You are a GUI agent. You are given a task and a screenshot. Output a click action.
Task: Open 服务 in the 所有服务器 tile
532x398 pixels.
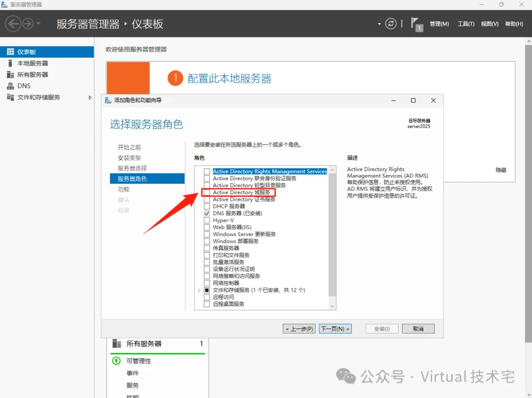click(x=133, y=386)
